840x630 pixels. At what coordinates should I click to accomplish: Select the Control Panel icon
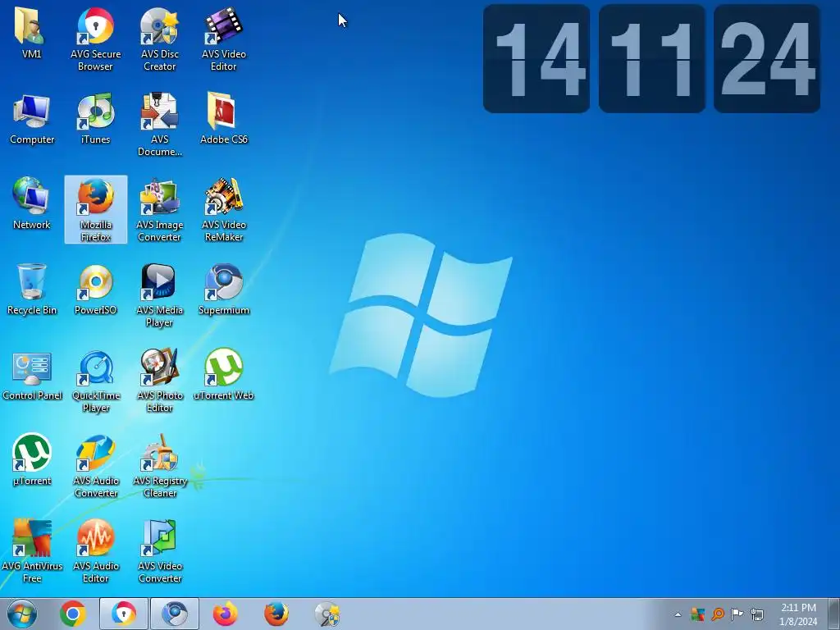(x=32, y=375)
